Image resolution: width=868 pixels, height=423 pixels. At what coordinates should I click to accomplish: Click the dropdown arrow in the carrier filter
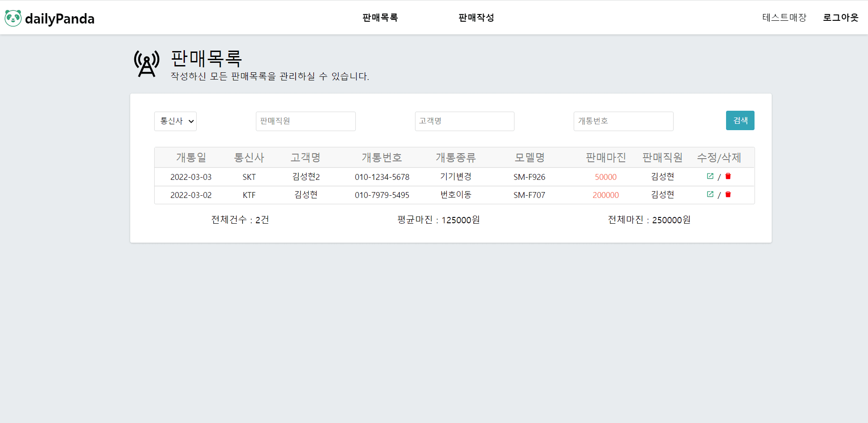191,121
